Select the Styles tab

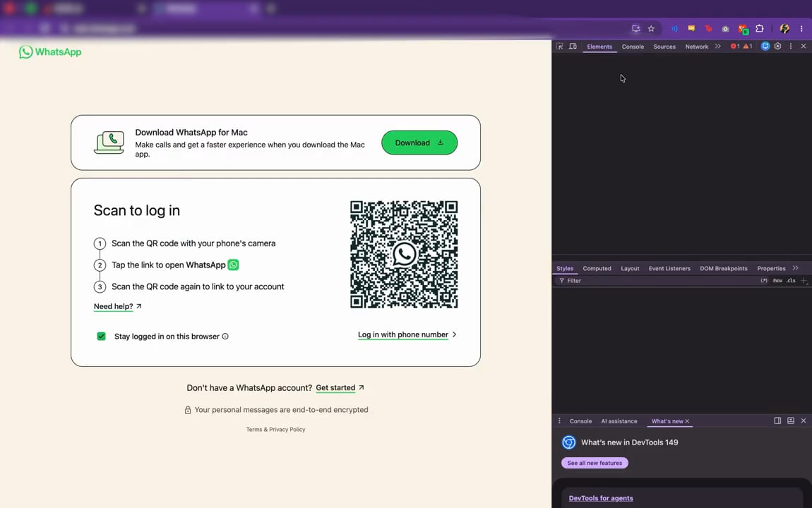coord(564,269)
